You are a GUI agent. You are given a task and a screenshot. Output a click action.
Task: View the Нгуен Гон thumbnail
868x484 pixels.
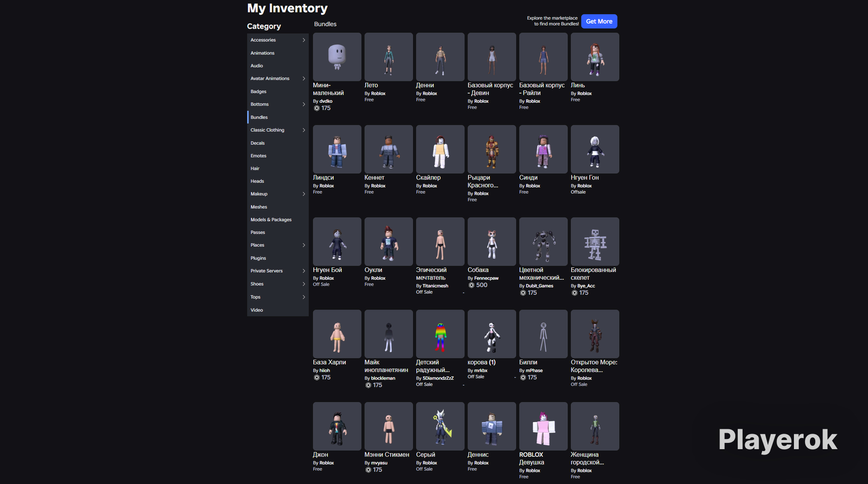[595, 149]
